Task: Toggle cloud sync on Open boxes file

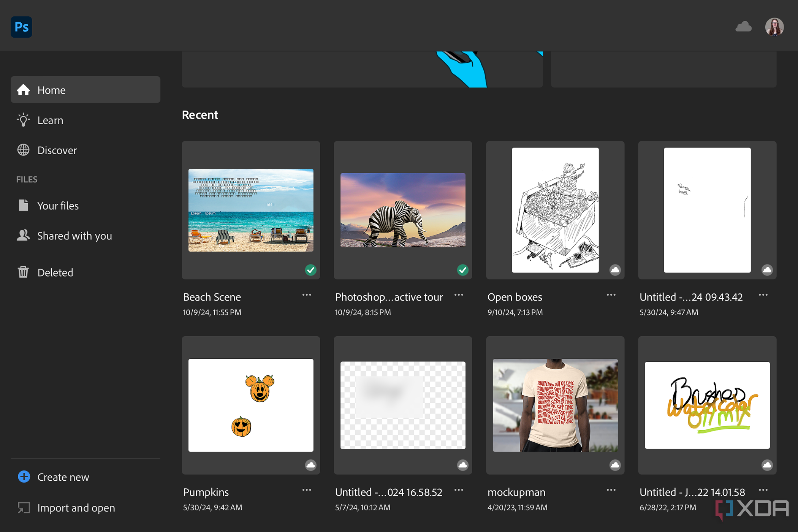Action: click(x=614, y=270)
